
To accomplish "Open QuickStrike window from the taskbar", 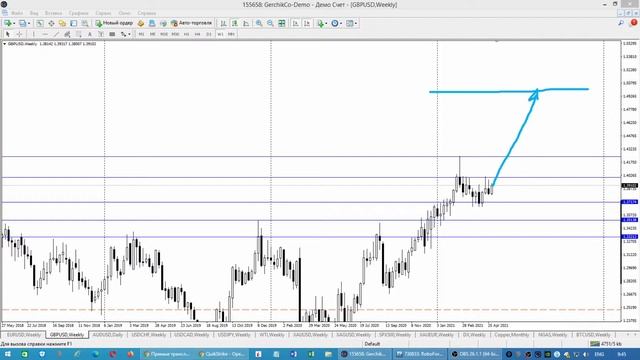I will pos(221,354).
